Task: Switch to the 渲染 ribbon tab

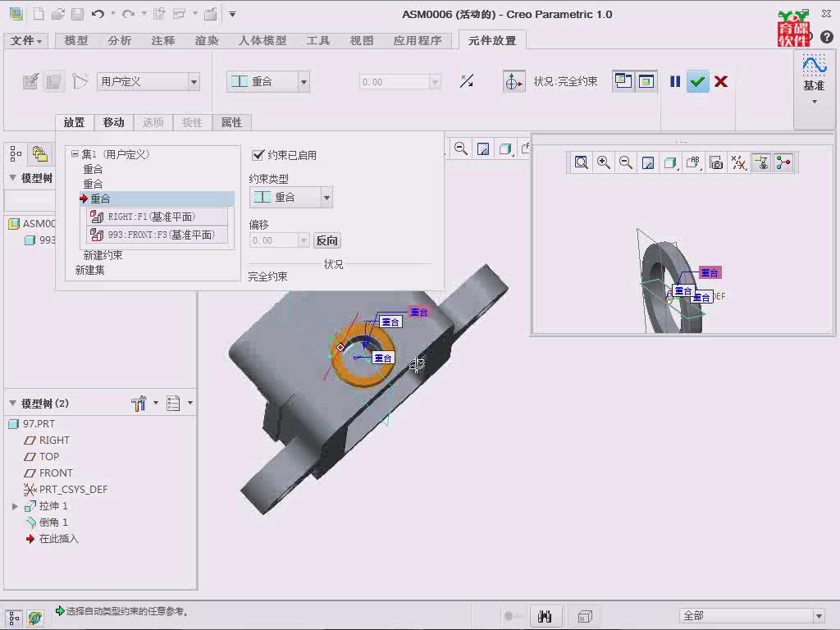Action: 207,41
